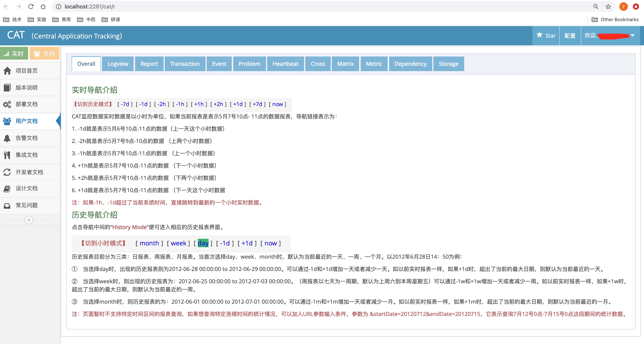Click the refresh icon for 开发者文档
The width and height of the screenshot is (644, 344).
7,172
